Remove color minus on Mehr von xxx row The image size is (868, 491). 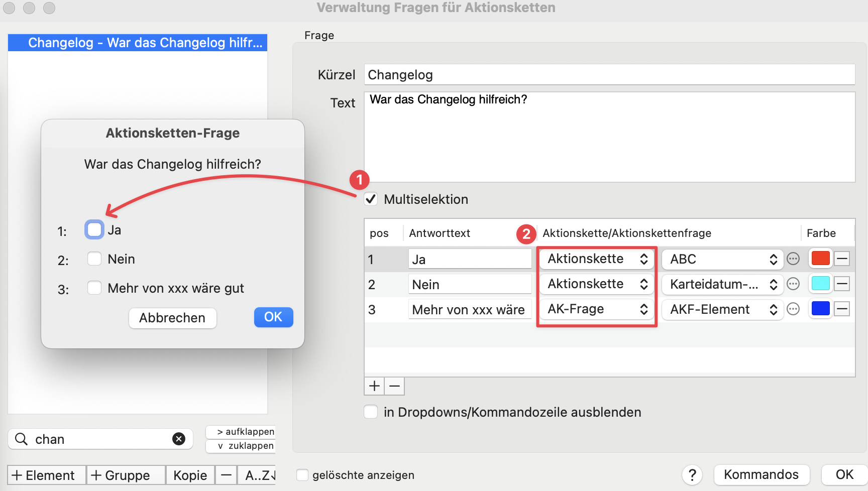842,309
